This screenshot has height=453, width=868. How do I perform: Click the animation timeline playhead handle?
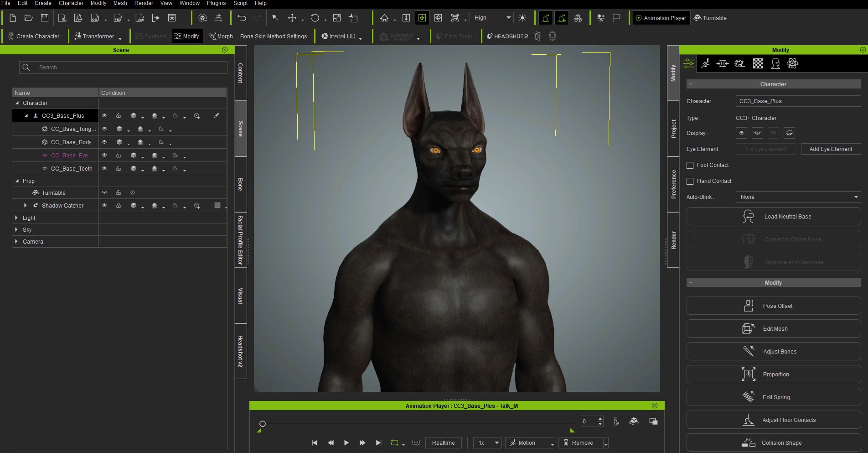click(263, 424)
